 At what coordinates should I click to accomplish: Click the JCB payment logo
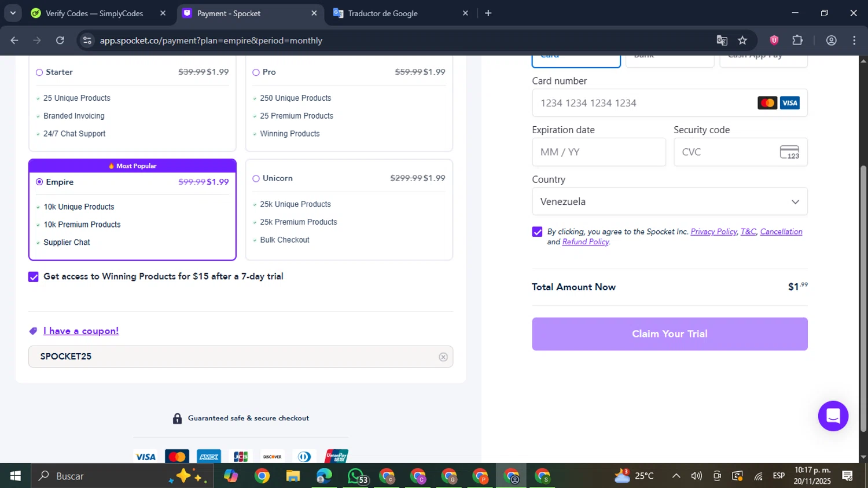click(241, 457)
